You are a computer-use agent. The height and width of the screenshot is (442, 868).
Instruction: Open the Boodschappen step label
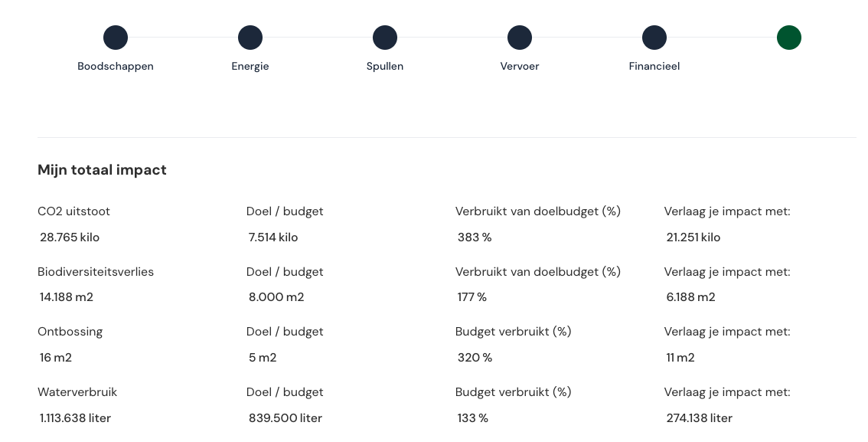click(116, 67)
